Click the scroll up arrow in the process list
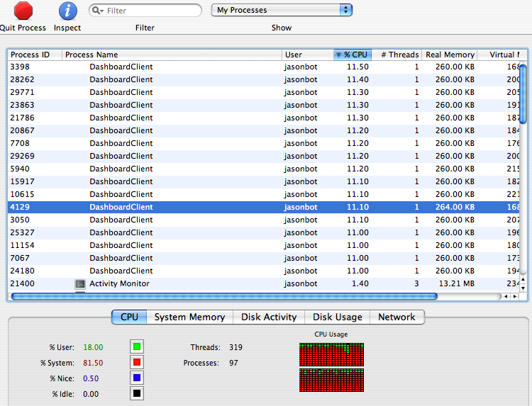 click(x=523, y=280)
